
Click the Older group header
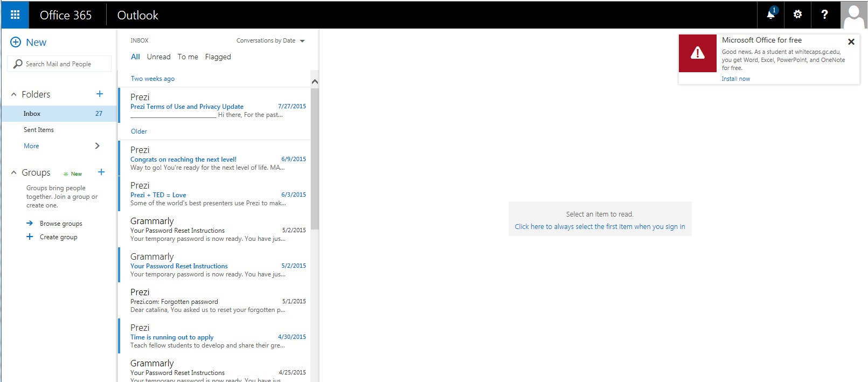tap(139, 131)
